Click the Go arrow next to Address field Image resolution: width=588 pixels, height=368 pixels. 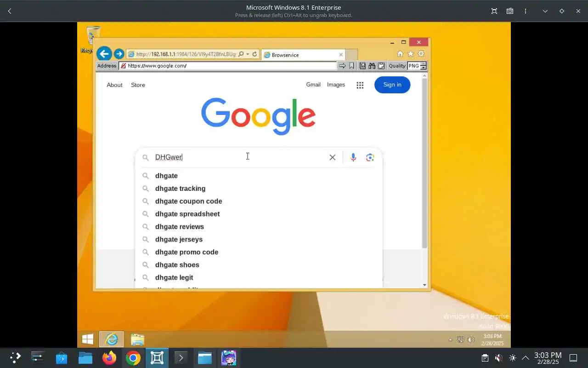pos(342,66)
